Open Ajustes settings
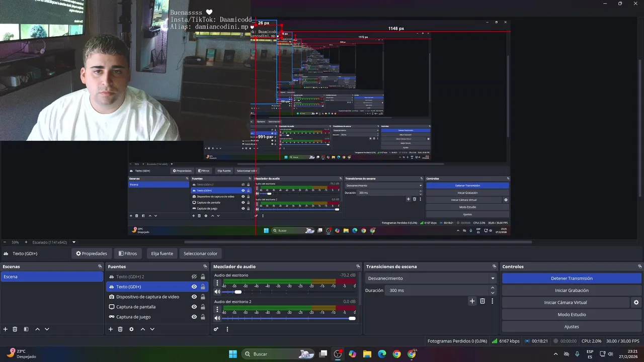 click(572, 326)
